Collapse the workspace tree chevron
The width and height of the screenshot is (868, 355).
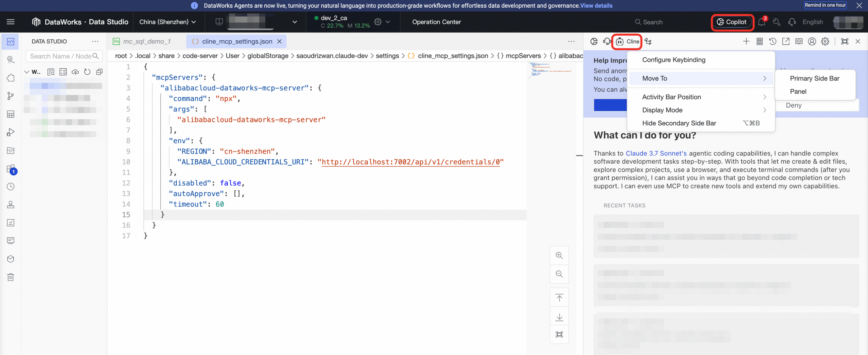tap(27, 72)
